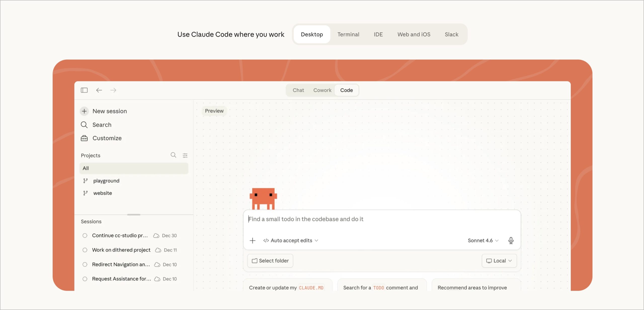Screen dimensions: 644x310
Task: Click the Customize toolbox icon
Action: pyautogui.click(x=84, y=138)
